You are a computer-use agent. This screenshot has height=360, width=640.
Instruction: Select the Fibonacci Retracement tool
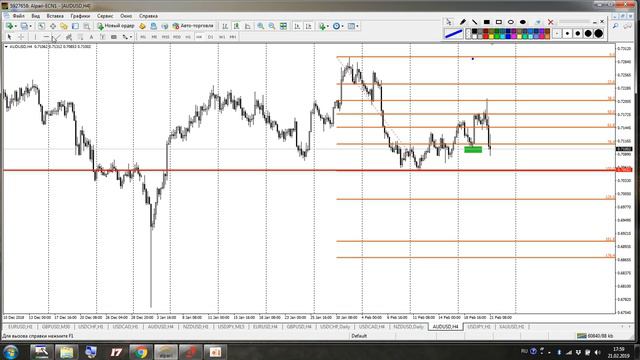80,37
